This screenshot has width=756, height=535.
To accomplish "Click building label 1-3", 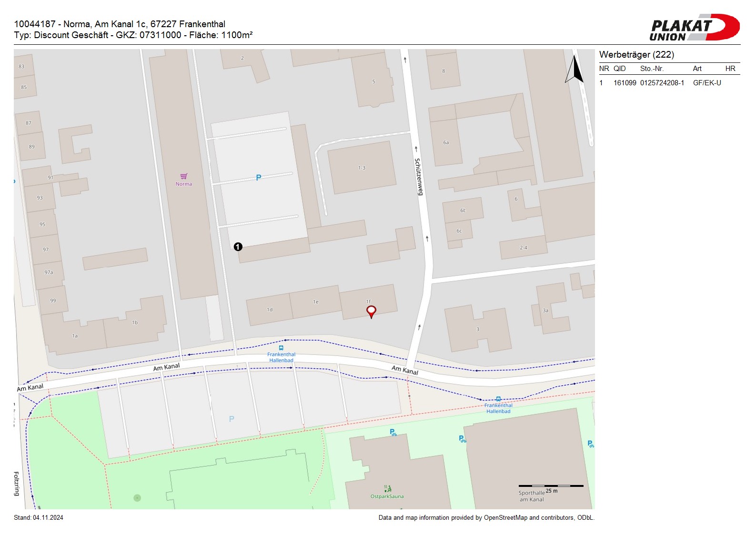I will pyautogui.click(x=362, y=168).
